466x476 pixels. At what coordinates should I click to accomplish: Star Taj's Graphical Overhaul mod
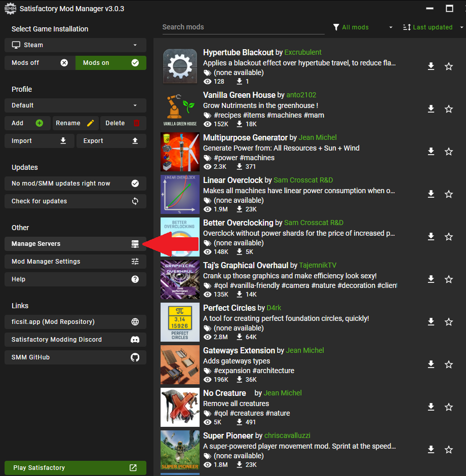[x=449, y=279]
